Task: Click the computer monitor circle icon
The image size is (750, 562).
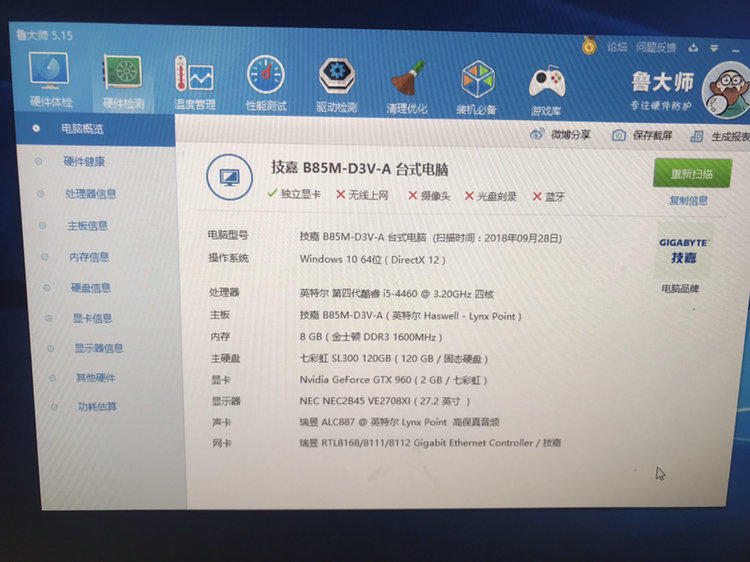Action: point(230,177)
